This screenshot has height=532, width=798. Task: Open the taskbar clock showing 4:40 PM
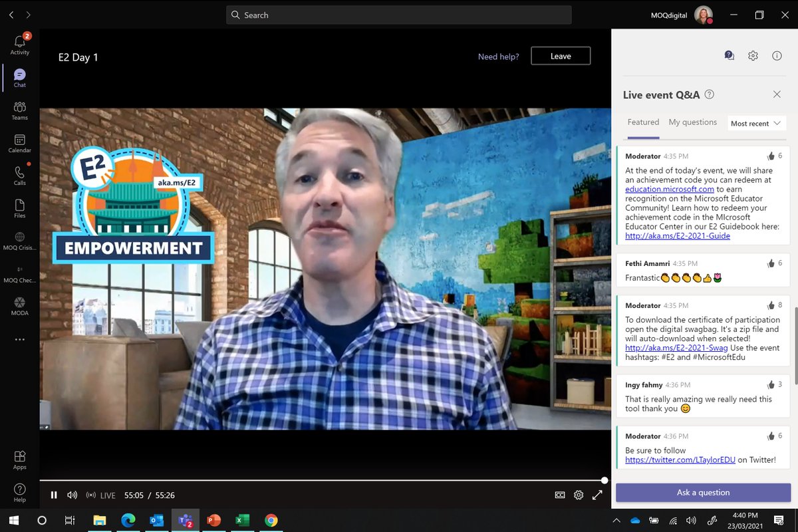[x=745, y=520]
